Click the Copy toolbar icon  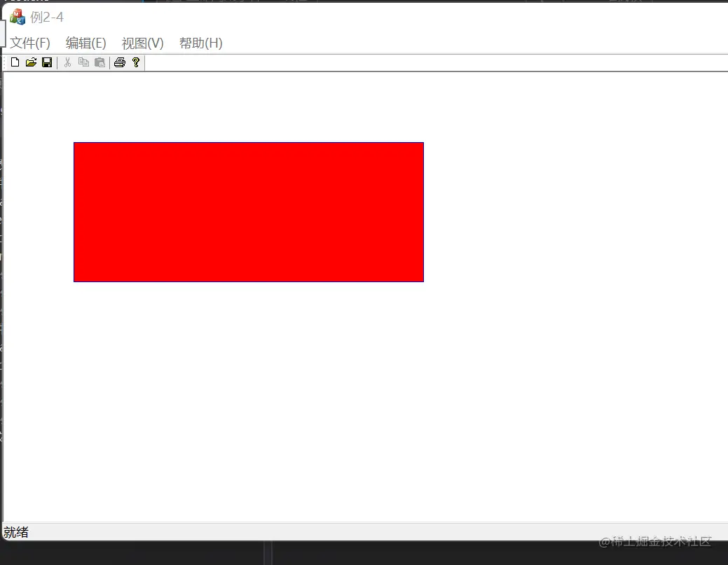point(83,62)
